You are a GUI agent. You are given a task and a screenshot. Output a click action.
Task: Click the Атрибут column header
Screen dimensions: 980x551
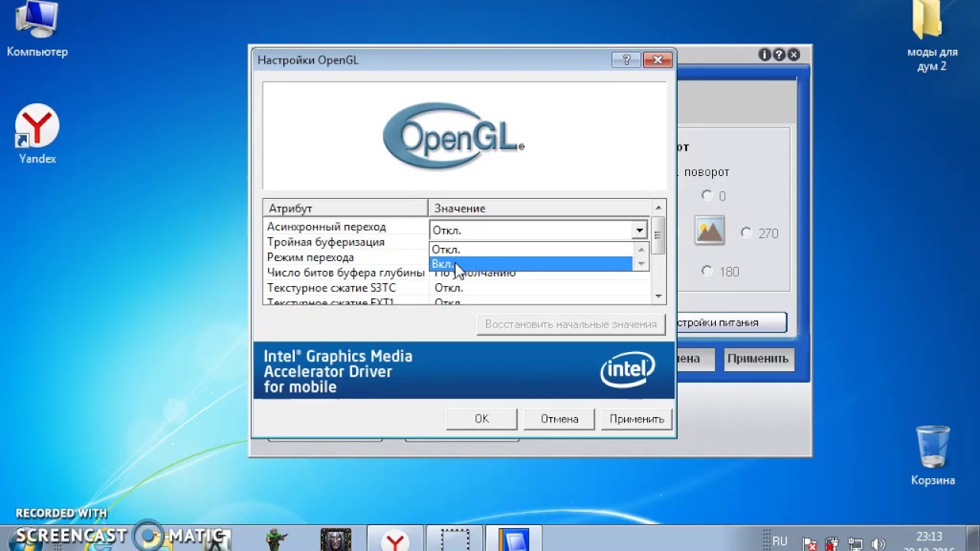pyautogui.click(x=345, y=208)
